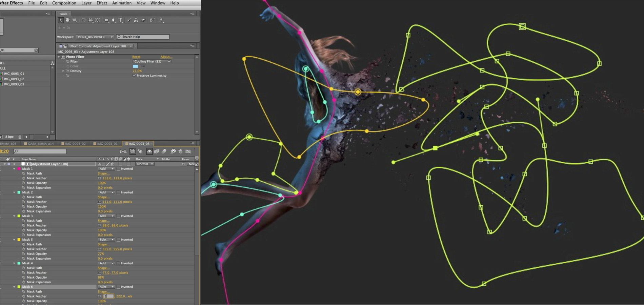
Task: Open the Workspace PRINT_BIG VIEWER dropdown
Action: 95,37
